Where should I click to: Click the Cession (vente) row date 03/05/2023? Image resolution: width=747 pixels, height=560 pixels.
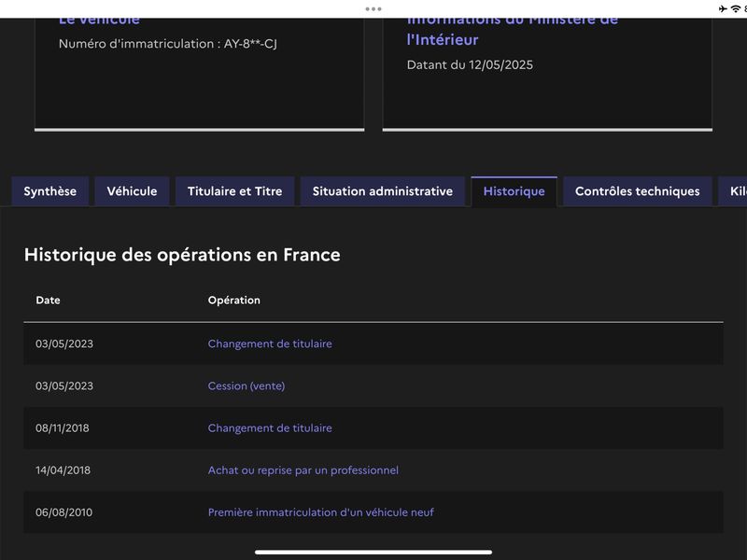pos(64,385)
